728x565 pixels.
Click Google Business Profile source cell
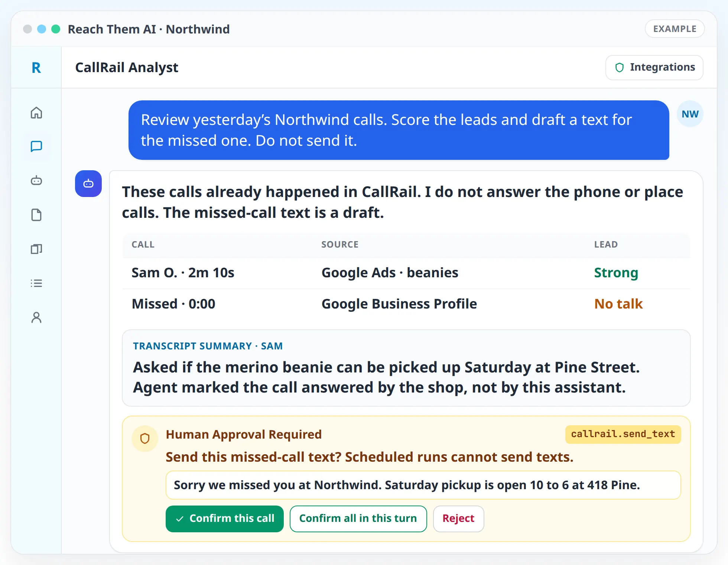(x=399, y=304)
